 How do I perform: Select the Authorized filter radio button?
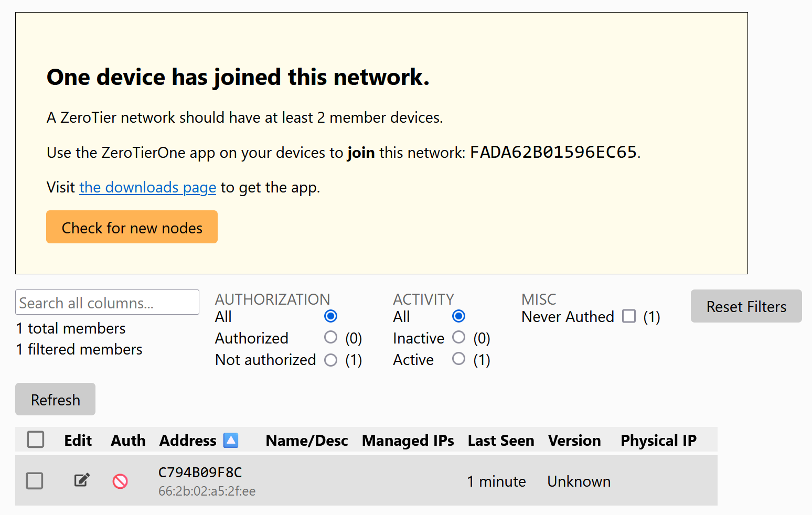click(x=330, y=337)
